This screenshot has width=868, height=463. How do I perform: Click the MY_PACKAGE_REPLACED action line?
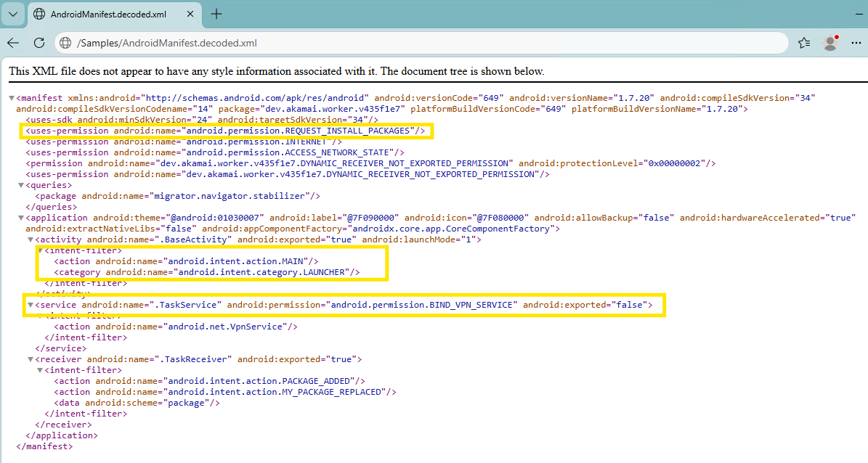click(225, 392)
